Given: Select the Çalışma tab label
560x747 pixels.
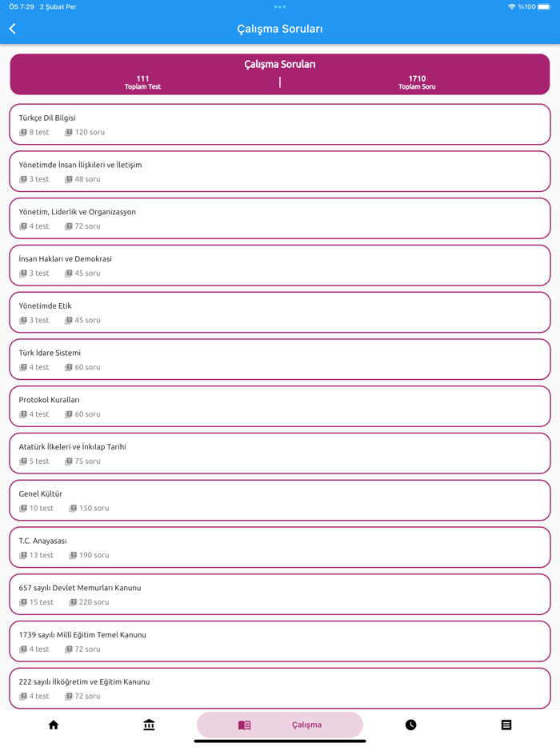Looking at the screenshot, I should 306,725.
